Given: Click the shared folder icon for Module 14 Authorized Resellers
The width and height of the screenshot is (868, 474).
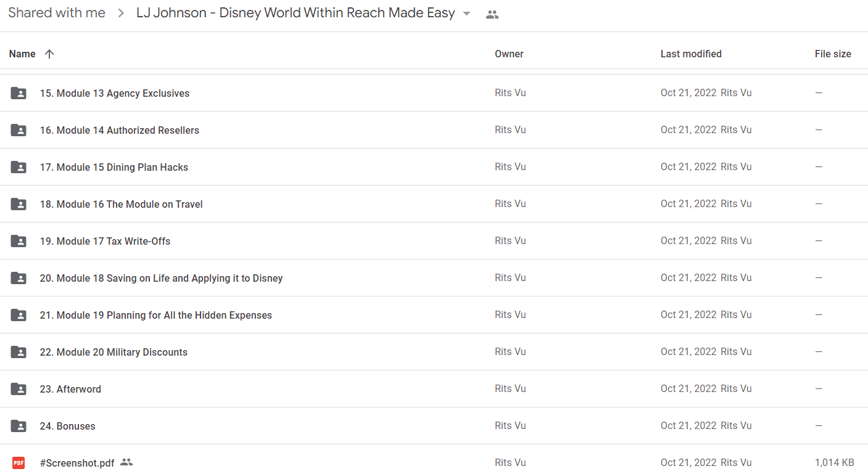Looking at the screenshot, I should coord(19,130).
